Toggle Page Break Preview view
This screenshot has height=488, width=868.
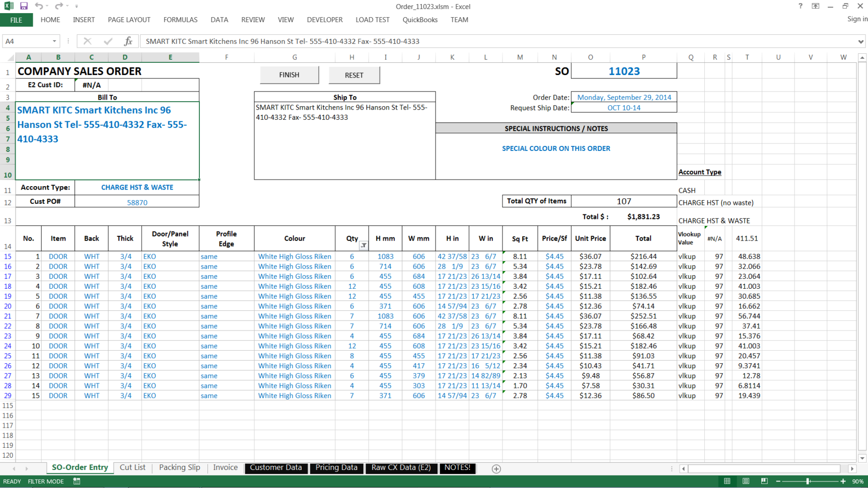764,481
